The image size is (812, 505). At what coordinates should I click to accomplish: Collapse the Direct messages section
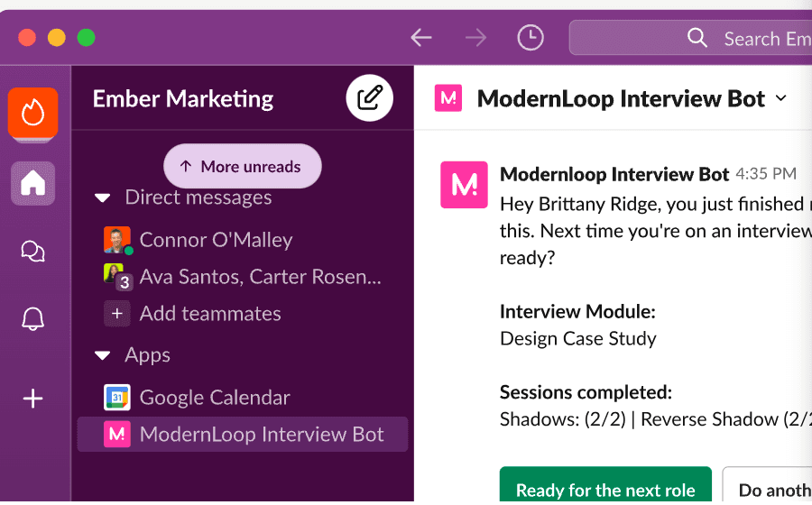pyautogui.click(x=103, y=197)
